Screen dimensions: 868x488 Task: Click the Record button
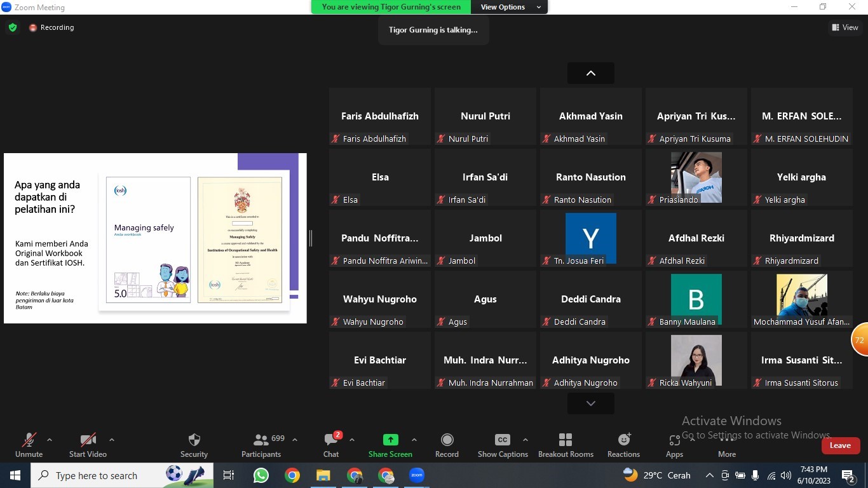447,440
